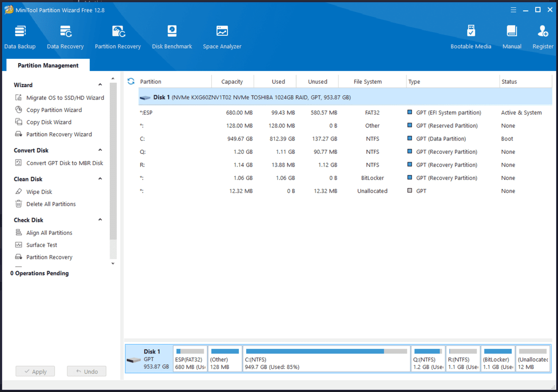
Task: Click the Undo button
Action: [x=86, y=371]
